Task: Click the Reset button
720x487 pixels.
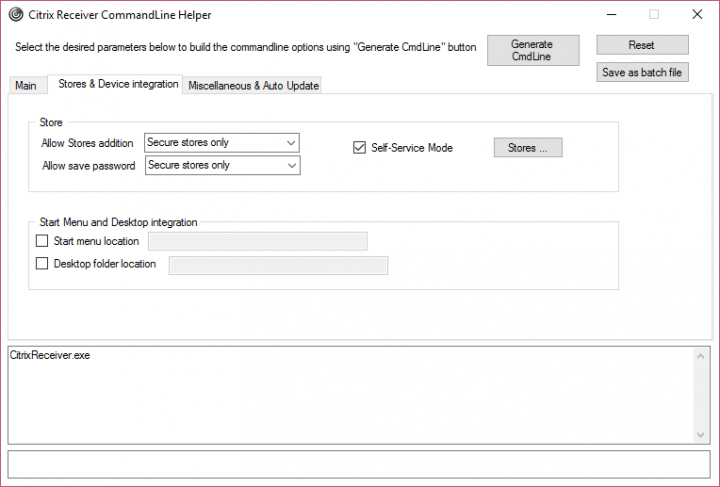Action: click(642, 45)
